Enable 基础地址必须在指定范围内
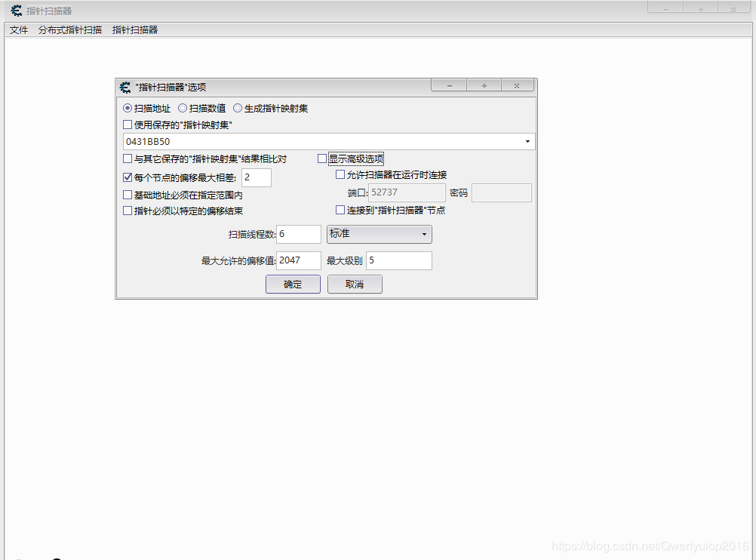 point(128,194)
